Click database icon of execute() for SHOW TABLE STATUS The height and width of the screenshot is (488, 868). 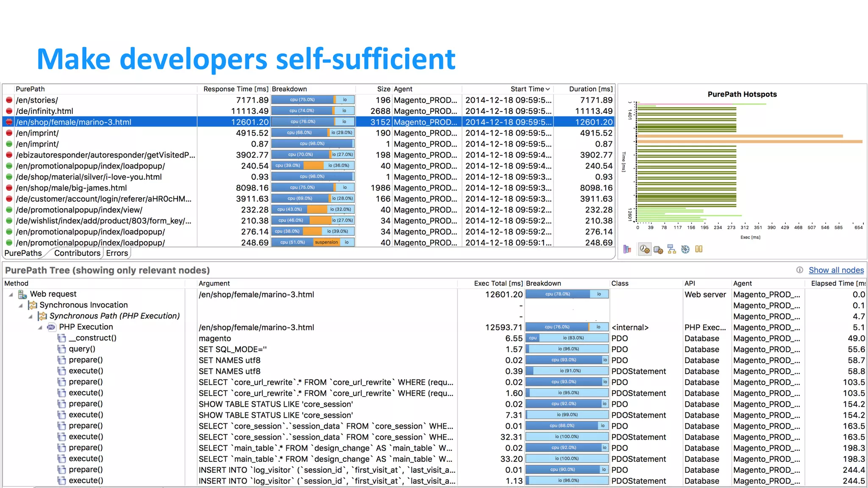click(62, 415)
